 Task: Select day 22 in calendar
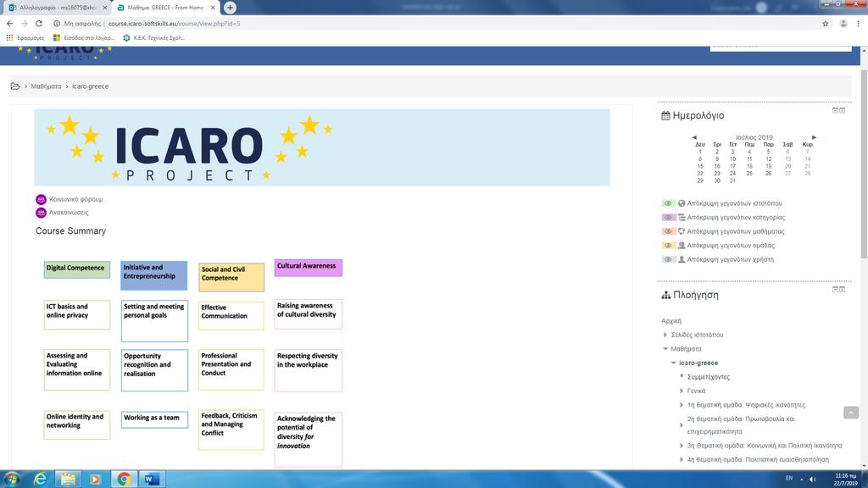coord(699,173)
